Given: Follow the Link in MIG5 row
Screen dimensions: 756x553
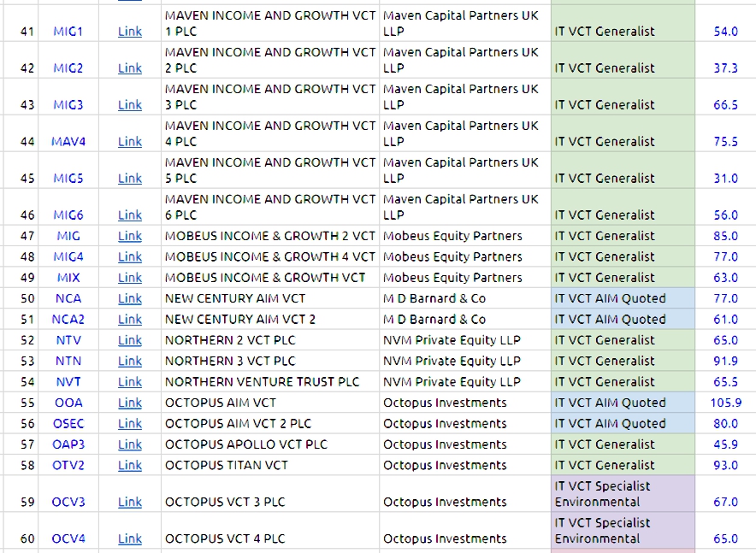Looking at the screenshot, I should [x=130, y=179].
